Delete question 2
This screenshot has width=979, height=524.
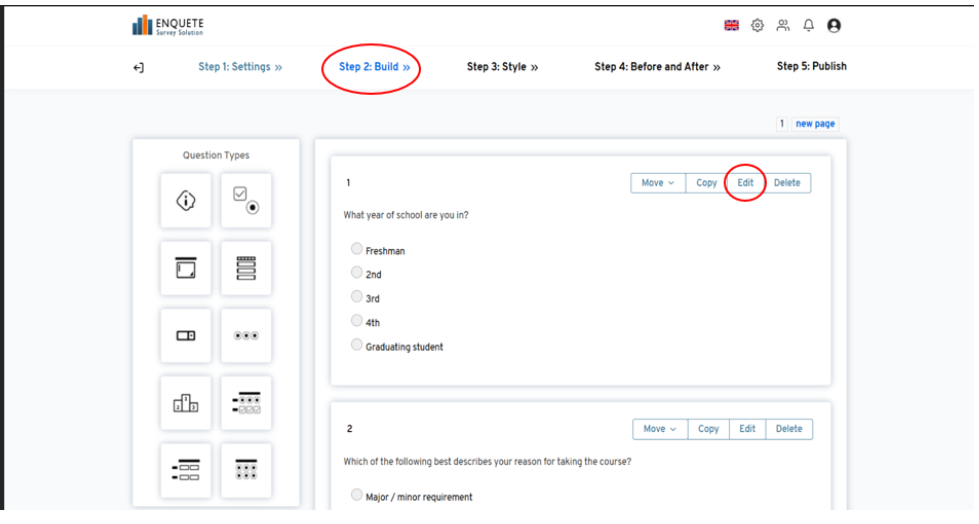click(x=789, y=429)
